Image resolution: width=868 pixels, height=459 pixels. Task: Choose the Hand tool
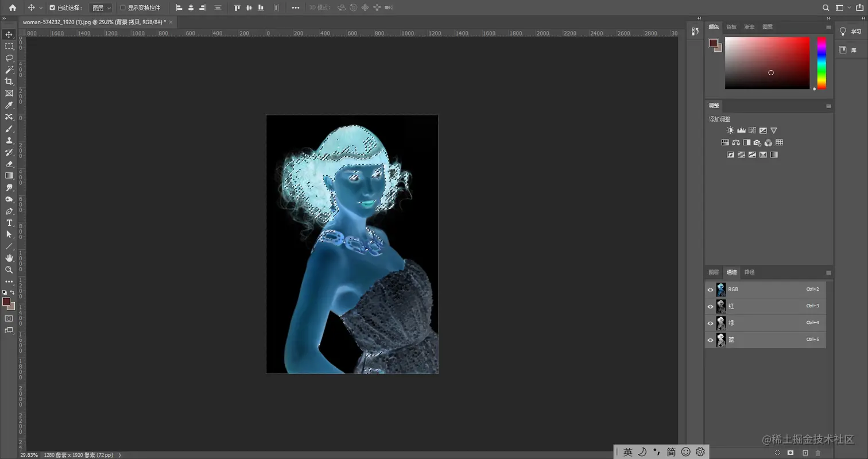tap(9, 258)
